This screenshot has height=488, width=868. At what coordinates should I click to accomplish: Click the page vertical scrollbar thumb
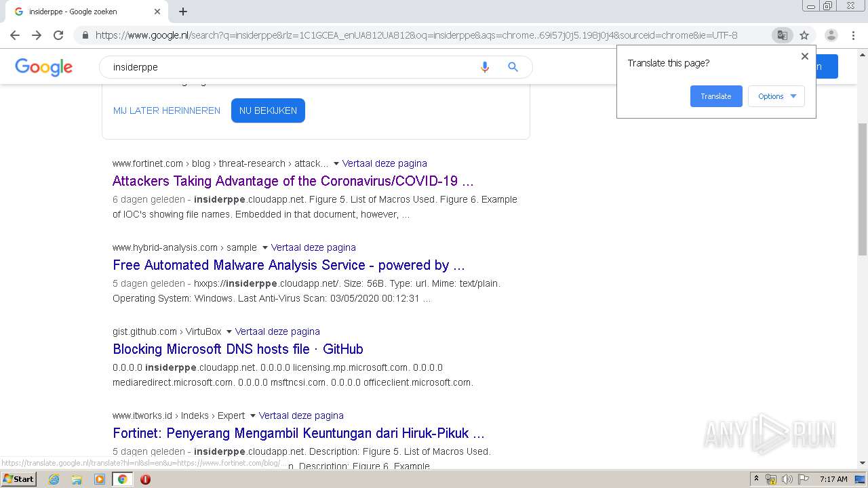click(863, 190)
